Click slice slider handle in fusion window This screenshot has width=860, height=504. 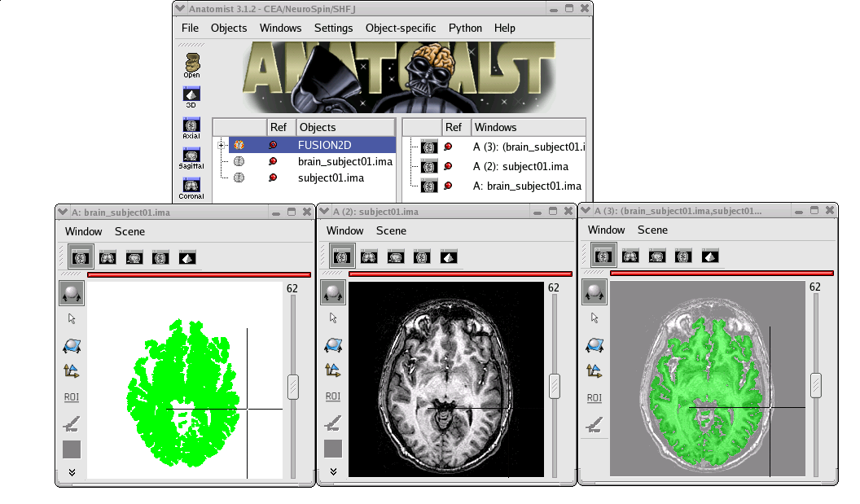point(816,385)
